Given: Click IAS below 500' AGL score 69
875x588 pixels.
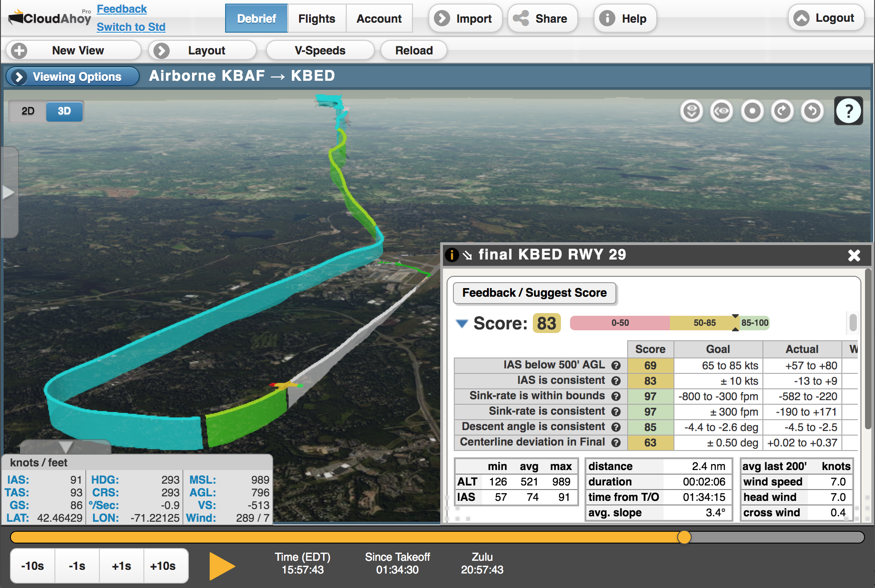Looking at the screenshot, I should click(x=650, y=366).
